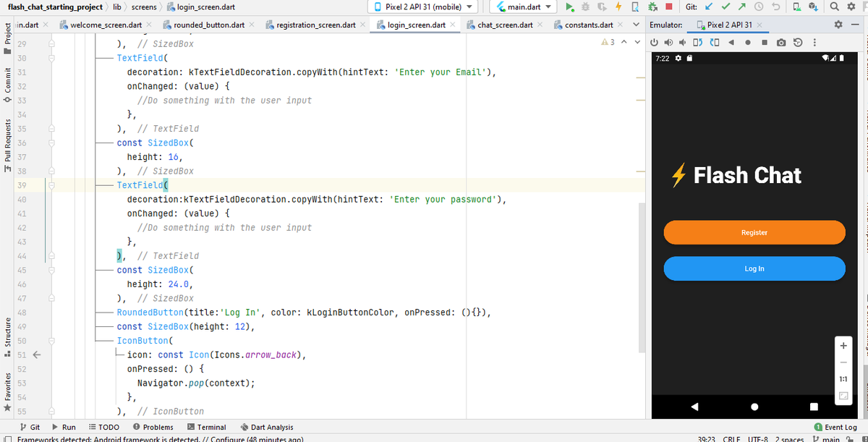Open Terminal tool window

point(206,427)
